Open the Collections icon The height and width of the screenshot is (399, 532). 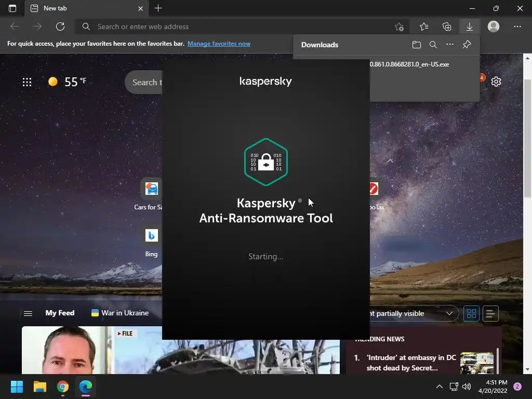(x=447, y=26)
